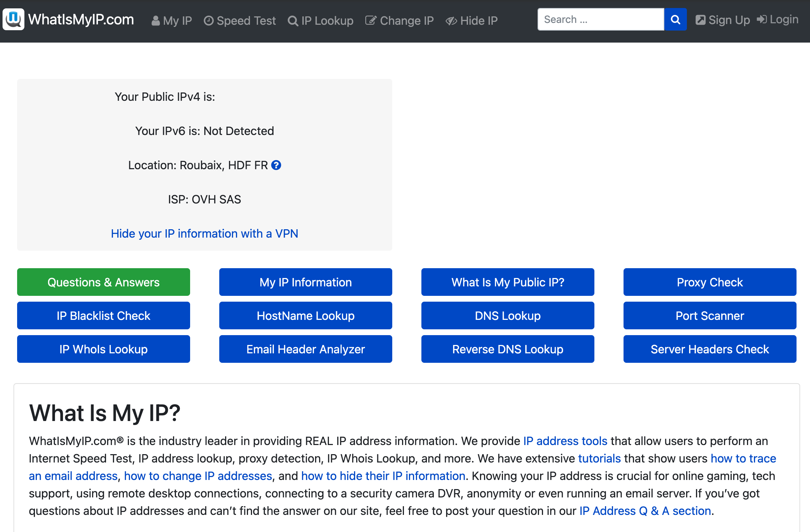The image size is (810, 532).
Task: Open IP WhoIs Lookup button
Action: pyautogui.click(x=103, y=349)
